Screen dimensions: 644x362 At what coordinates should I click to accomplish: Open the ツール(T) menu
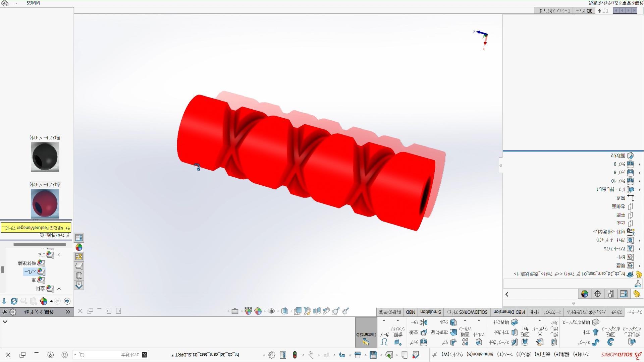coord(505,354)
